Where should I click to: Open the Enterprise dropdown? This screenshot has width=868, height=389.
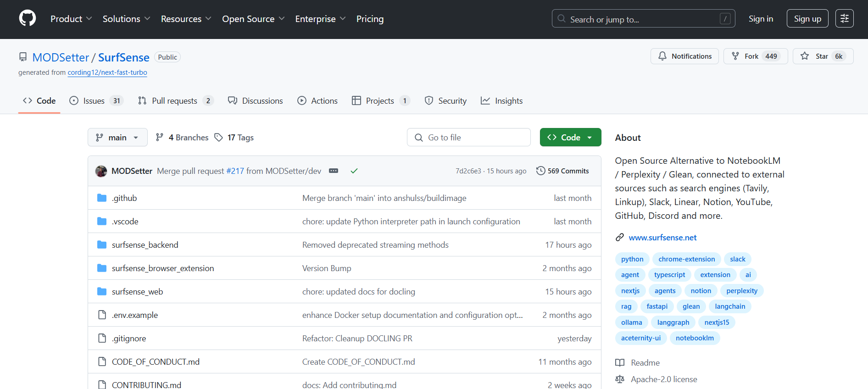tap(320, 19)
